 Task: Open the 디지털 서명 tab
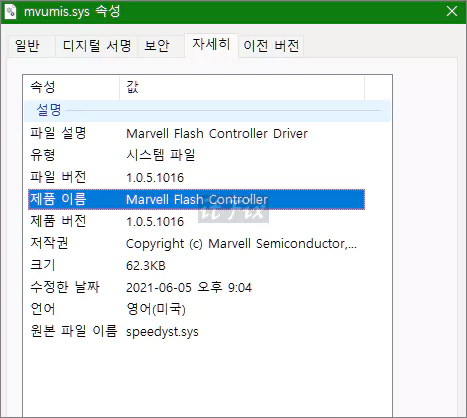(97, 46)
